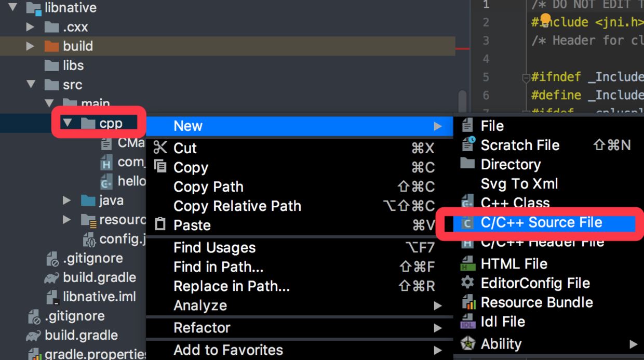
Task: Choose Find in Path... from context menu
Action: coord(218,267)
